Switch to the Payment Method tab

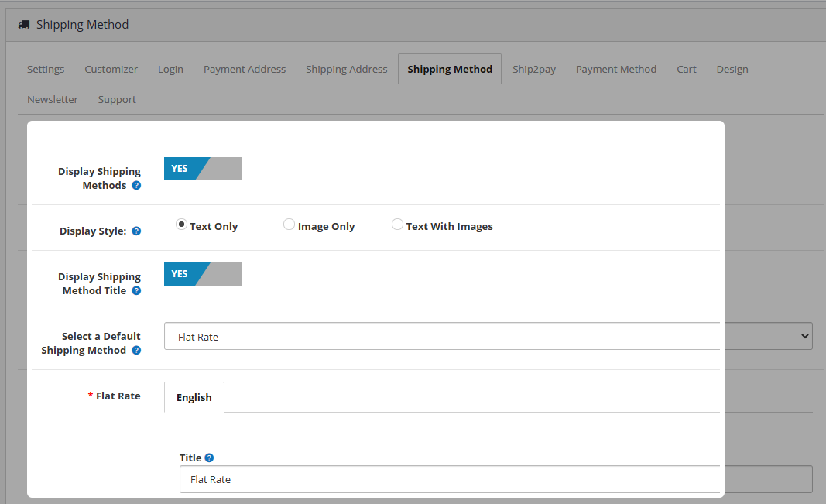click(615, 70)
